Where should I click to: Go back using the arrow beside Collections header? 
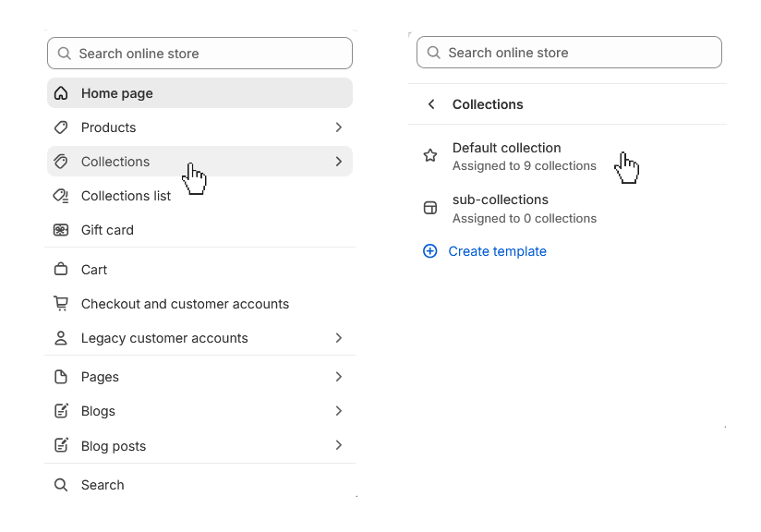(431, 104)
